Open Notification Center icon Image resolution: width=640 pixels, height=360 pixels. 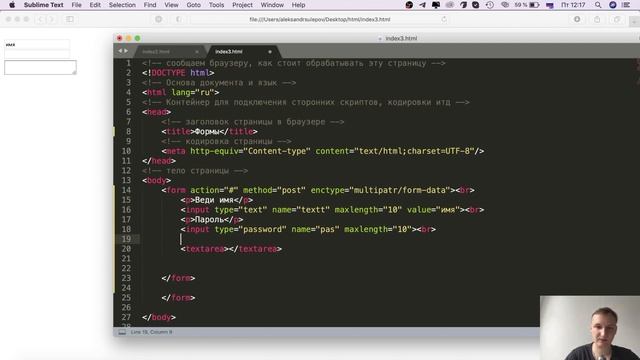627,5
